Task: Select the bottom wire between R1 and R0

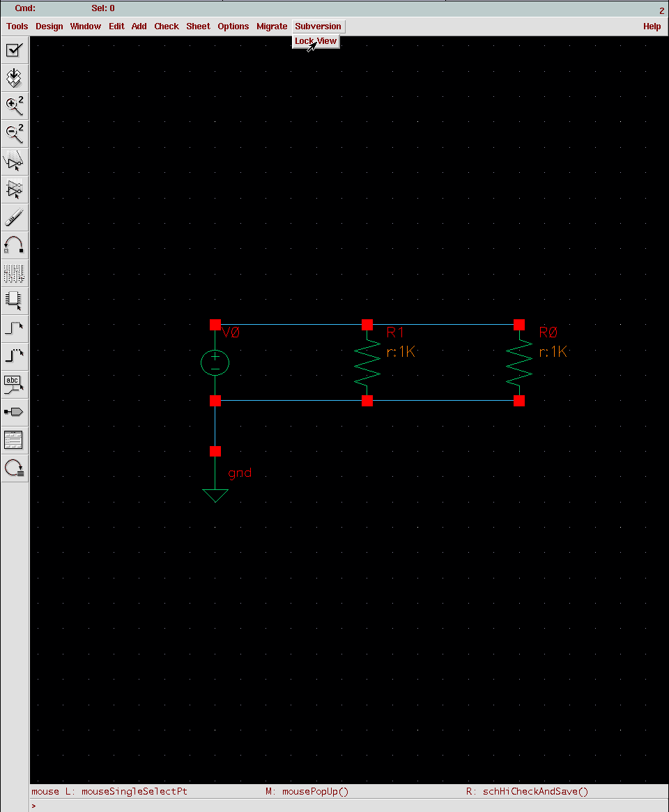Action: 443,400
